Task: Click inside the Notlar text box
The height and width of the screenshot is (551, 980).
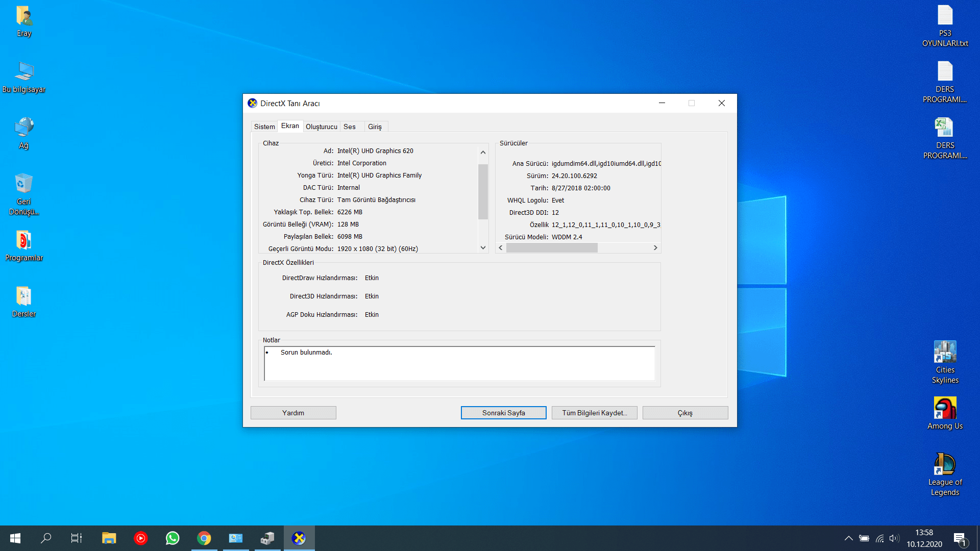Action: point(459,364)
